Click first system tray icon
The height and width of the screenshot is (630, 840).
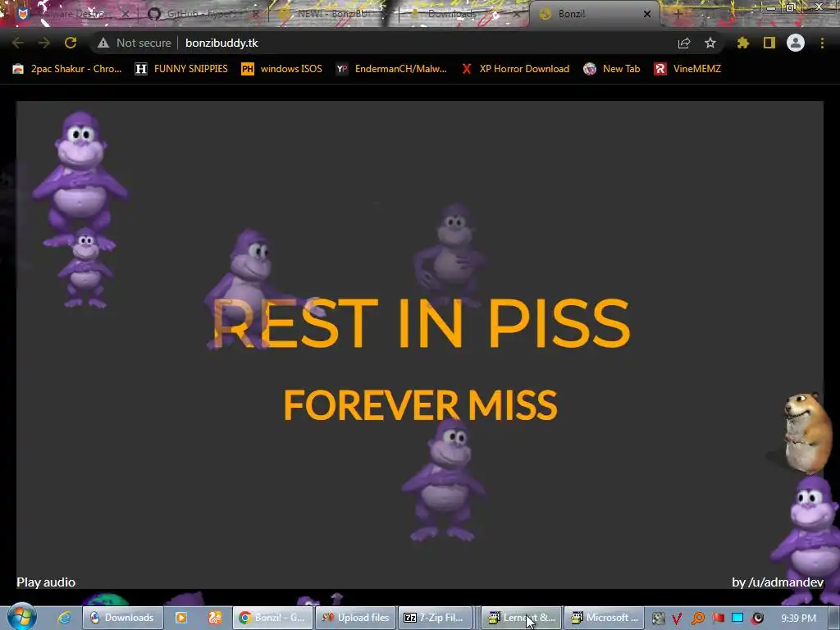click(x=658, y=619)
